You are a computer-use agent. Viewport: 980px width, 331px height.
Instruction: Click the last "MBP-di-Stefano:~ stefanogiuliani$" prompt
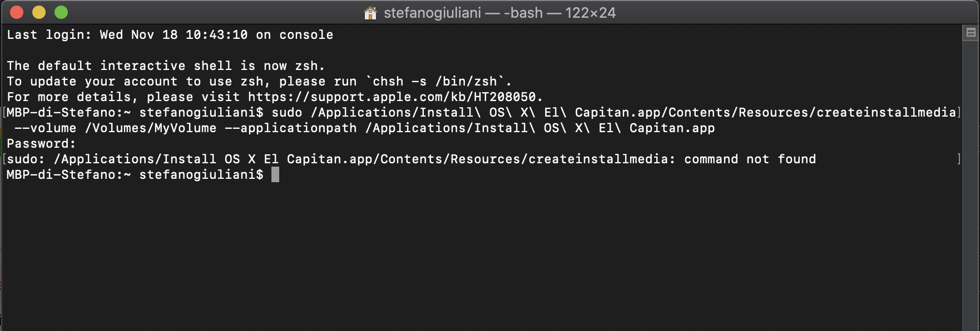(x=135, y=175)
